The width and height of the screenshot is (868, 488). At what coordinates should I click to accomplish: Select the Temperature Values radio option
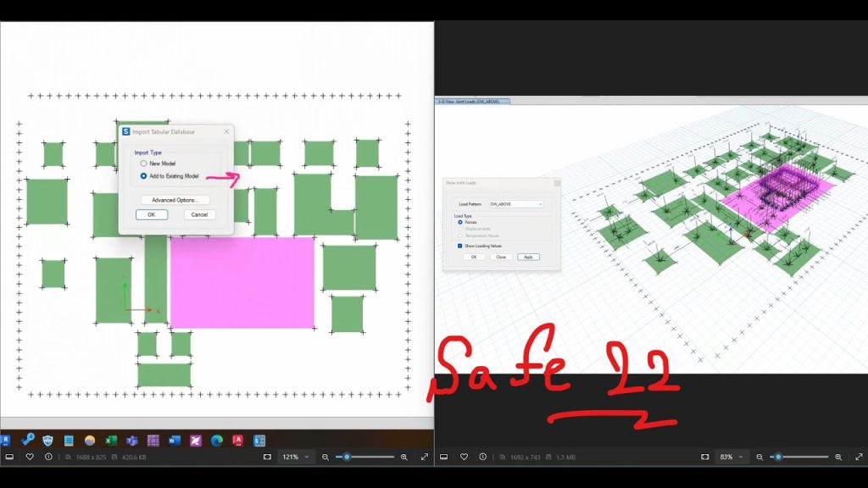[460, 236]
